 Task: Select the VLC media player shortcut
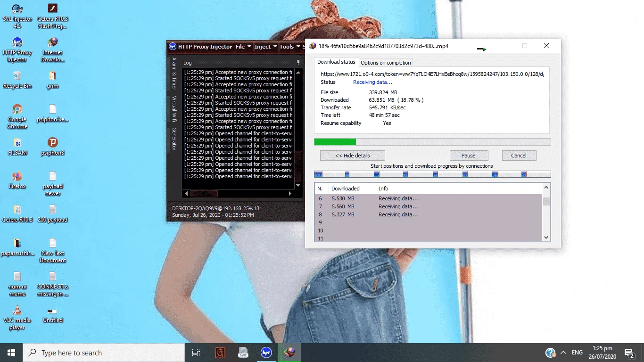(17, 317)
